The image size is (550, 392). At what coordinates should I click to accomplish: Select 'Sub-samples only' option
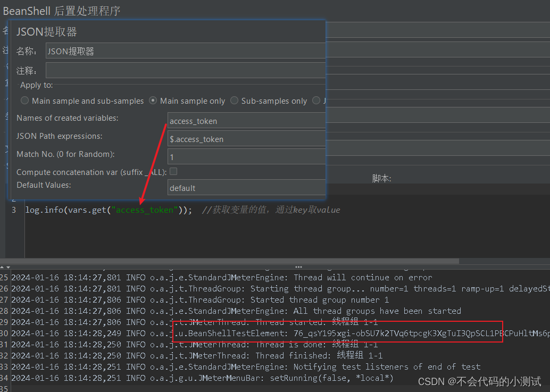pos(234,101)
